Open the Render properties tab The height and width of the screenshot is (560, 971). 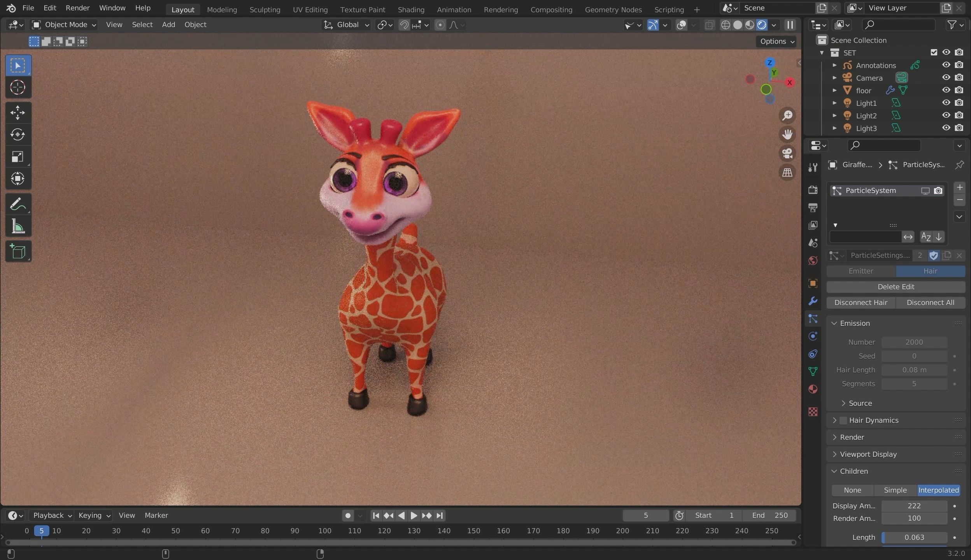(x=813, y=189)
